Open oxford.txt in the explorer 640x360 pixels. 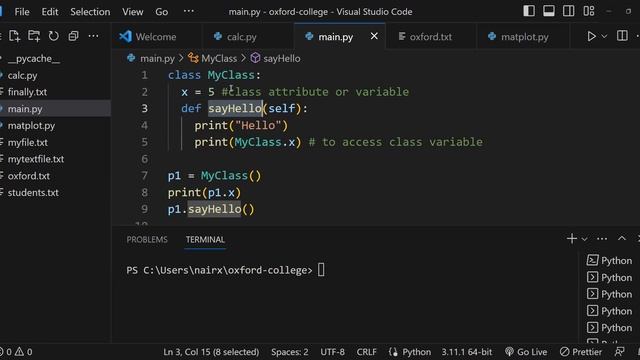pos(55,176)
